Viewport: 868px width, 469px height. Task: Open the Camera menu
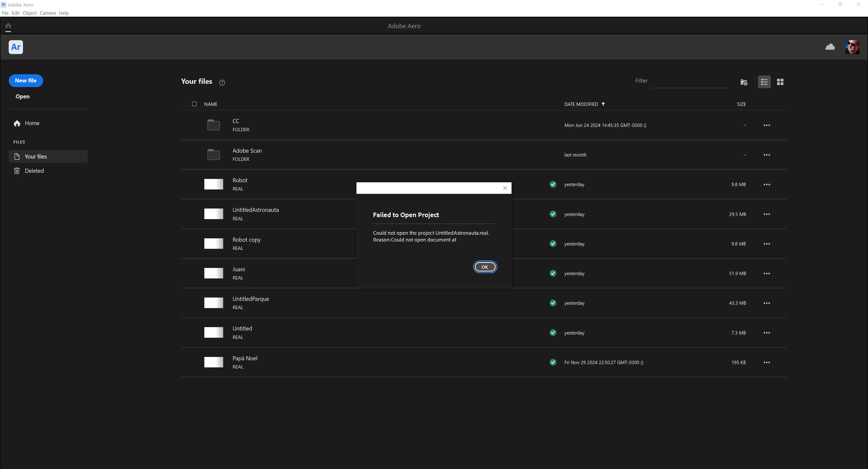click(x=47, y=13)
